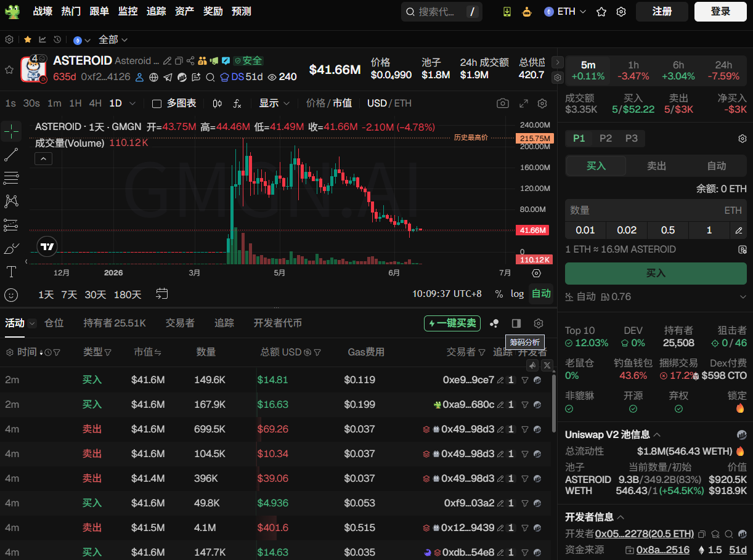Switch to the 持有者 25.51K tab

[x=115, y=323]
